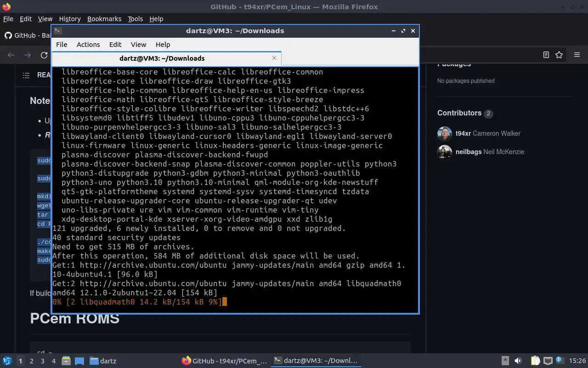Open the Lubuntu application menu icon
This screenshot has height=368, width=588.
click(x=7, y=361)
